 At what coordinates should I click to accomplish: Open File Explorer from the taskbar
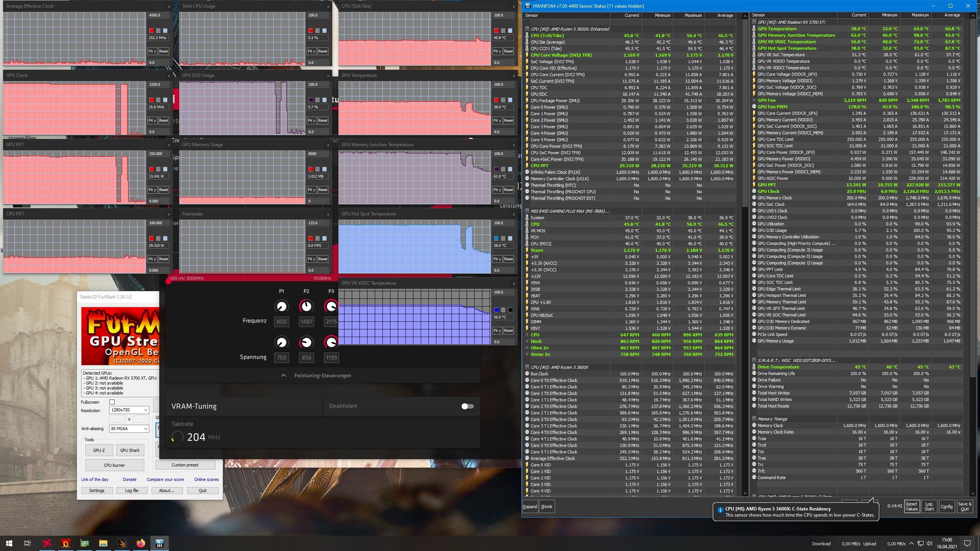coord(103,543)
